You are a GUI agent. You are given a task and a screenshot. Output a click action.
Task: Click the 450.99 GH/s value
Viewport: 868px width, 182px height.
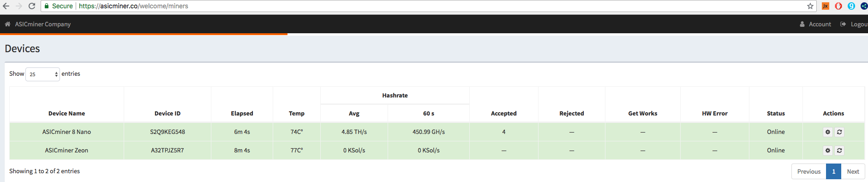click(429, 132)
